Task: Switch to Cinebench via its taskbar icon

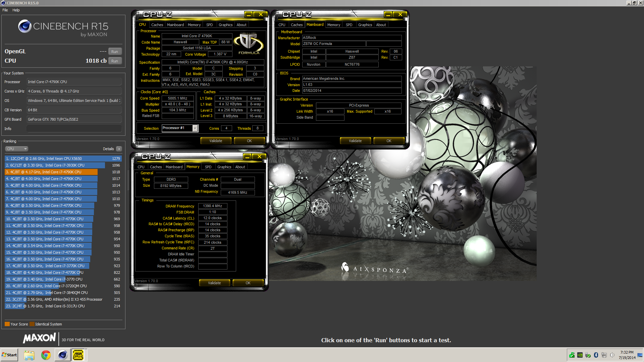Action: pyautogui.click(x=62, y=355)
